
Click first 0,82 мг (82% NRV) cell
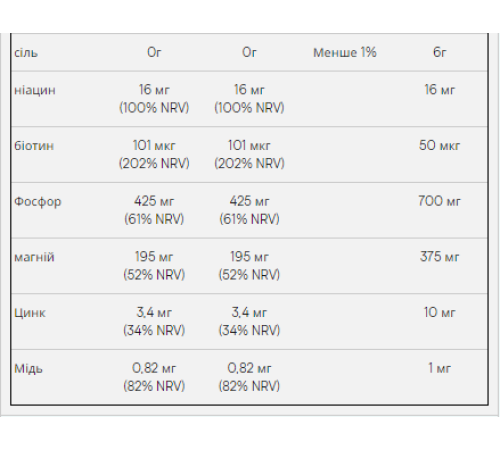point(154,377)
